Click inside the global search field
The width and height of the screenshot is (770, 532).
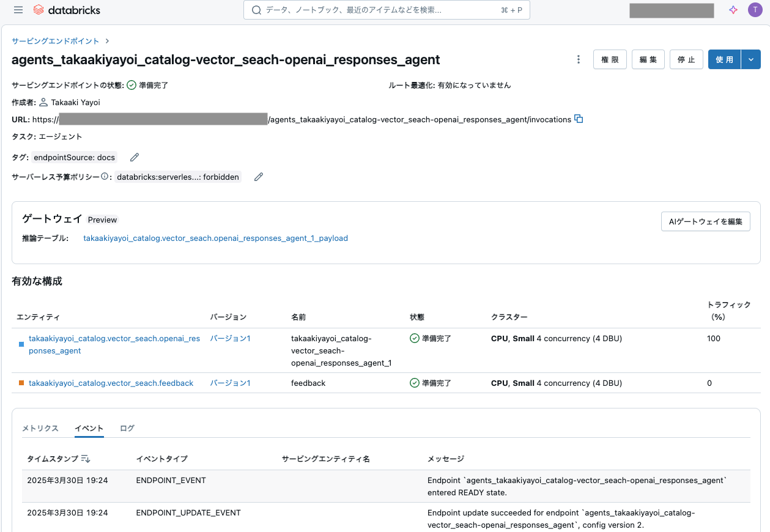(385, 10)
